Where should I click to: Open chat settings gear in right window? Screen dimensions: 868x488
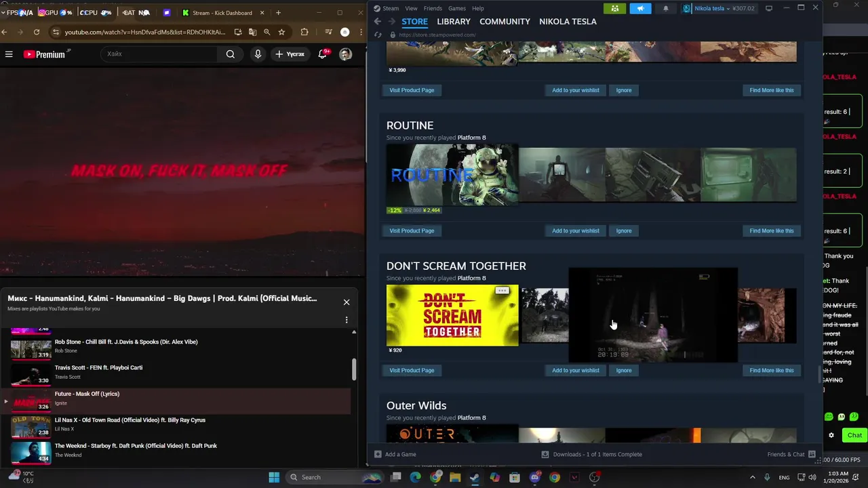(831, 435)
